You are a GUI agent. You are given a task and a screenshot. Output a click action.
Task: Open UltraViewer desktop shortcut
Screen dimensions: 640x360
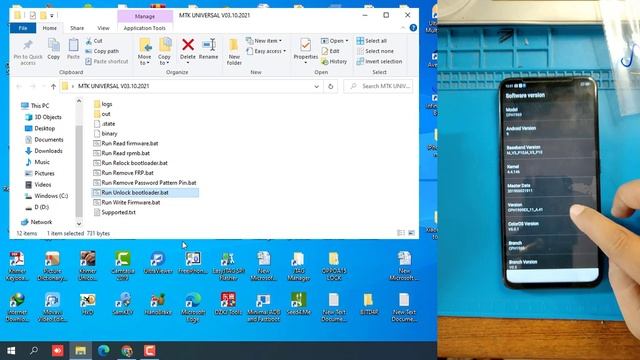click(x=158, y=263)
